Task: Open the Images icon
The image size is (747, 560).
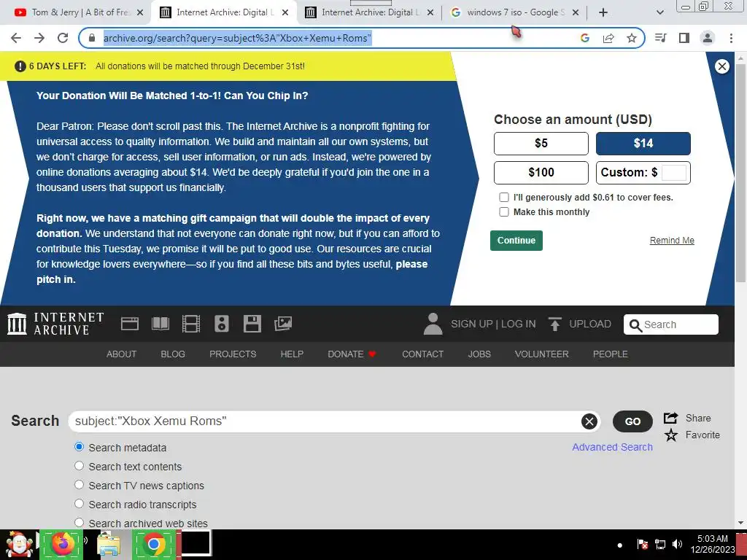Action: coord(283,324)
